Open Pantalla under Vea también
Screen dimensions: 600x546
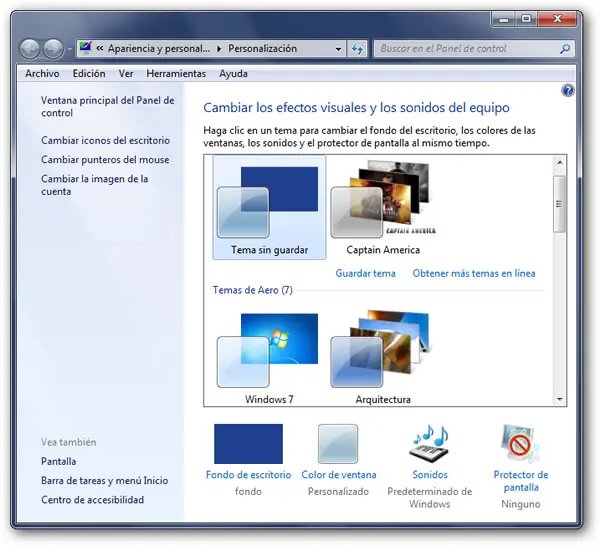59,461
